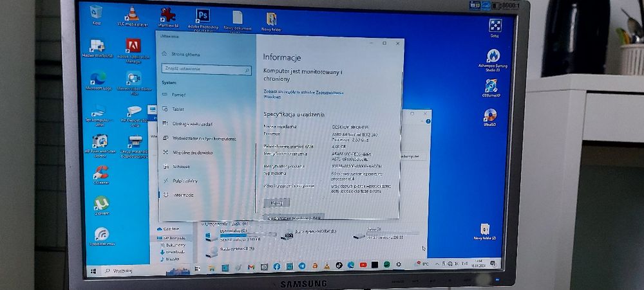Launch VLC media player from desktop

(132, 16)
